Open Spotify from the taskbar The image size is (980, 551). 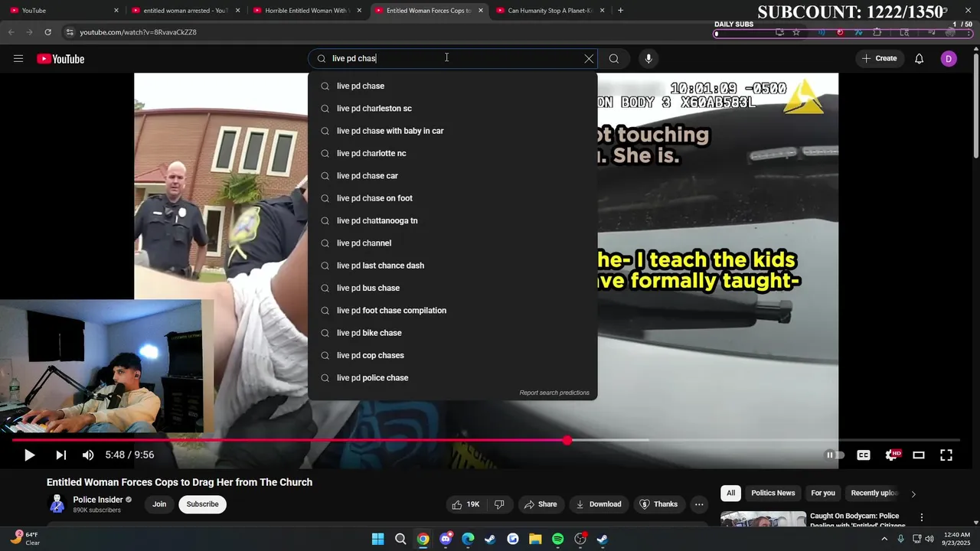click(x=558, y=539)
